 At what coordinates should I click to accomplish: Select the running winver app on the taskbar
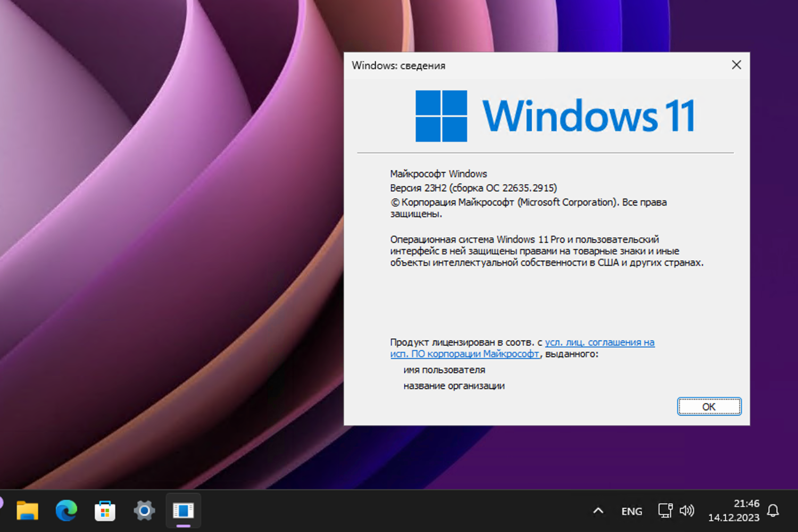click(x=183, y=510)
